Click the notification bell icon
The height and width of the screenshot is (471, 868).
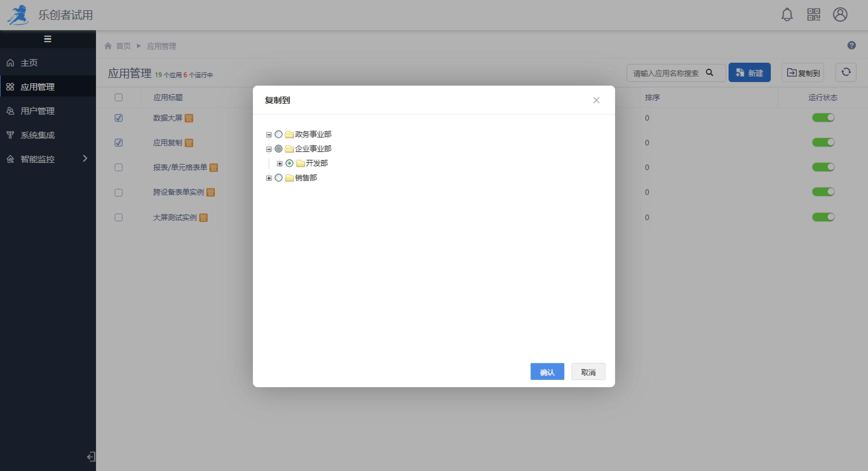787,15
